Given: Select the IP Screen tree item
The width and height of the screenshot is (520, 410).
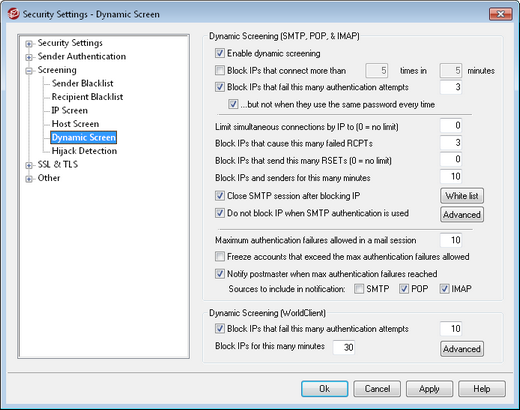Looking at the screenshot, I should coord(70,110).
